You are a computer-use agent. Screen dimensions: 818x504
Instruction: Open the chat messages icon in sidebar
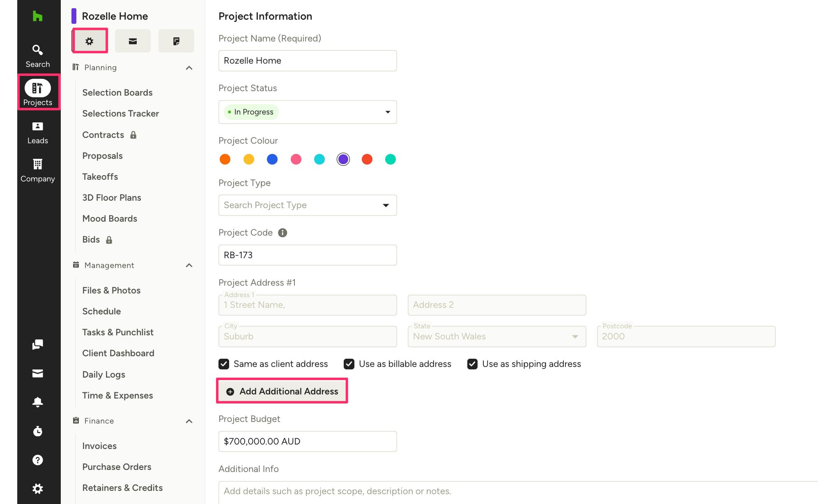pos(37,344)
